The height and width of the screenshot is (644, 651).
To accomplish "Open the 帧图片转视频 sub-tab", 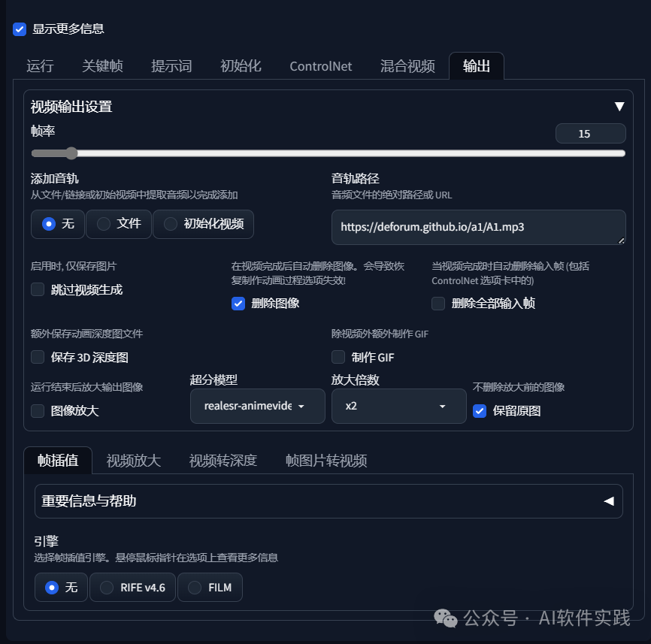I will point(326,460).
